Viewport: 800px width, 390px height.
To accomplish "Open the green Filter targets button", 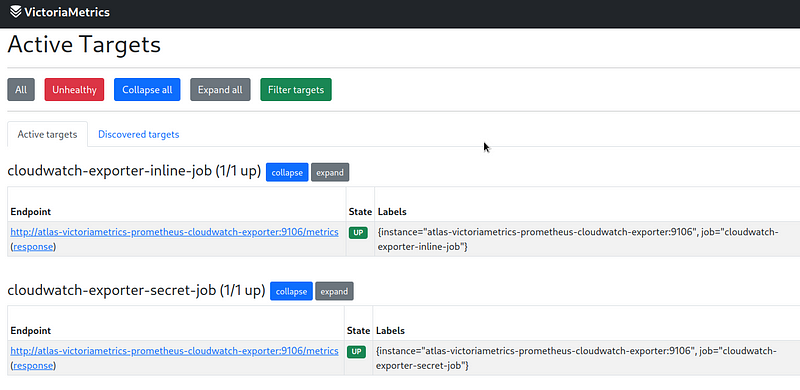I will [x=296, y=89].
